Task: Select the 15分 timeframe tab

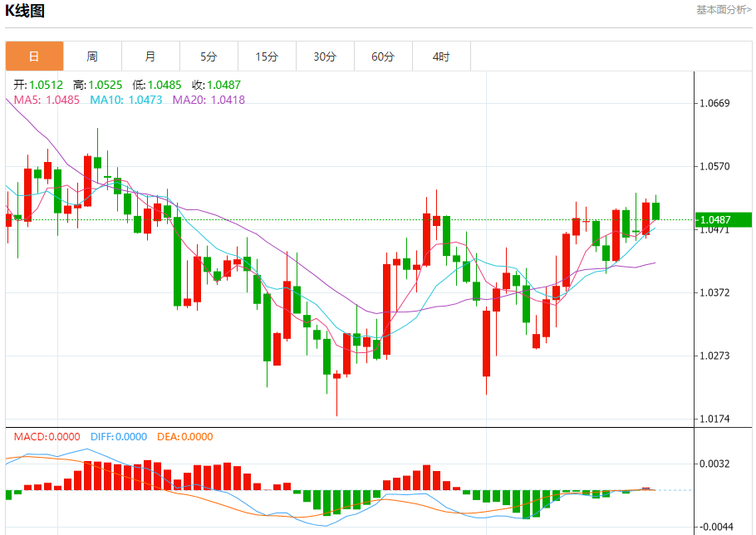Action: (x=267, y=56)
